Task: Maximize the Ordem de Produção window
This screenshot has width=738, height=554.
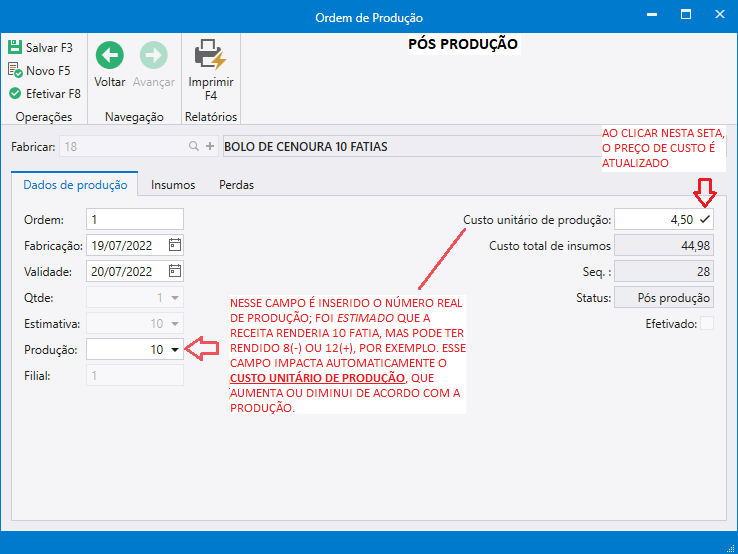Action: (x=686, y=15)
